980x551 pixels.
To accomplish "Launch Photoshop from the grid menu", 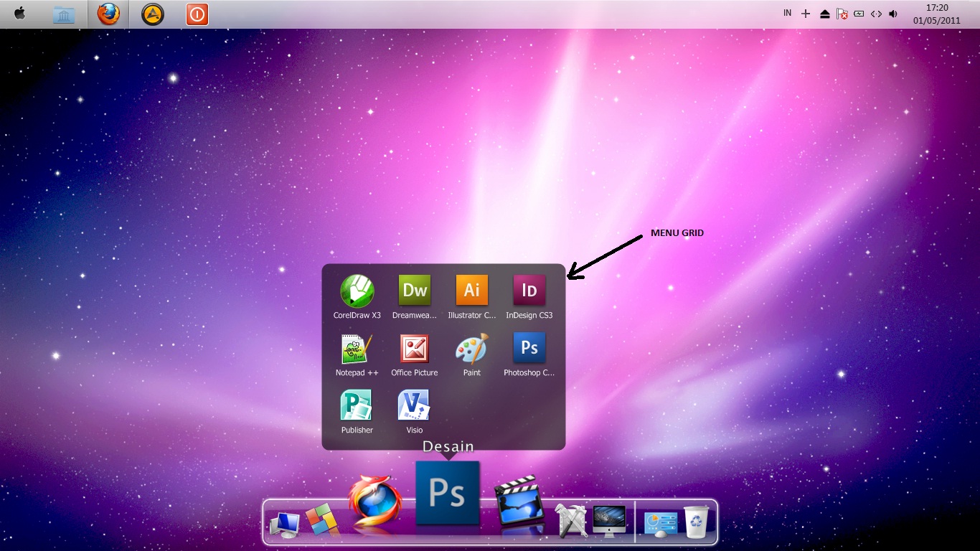I will 529,355.
